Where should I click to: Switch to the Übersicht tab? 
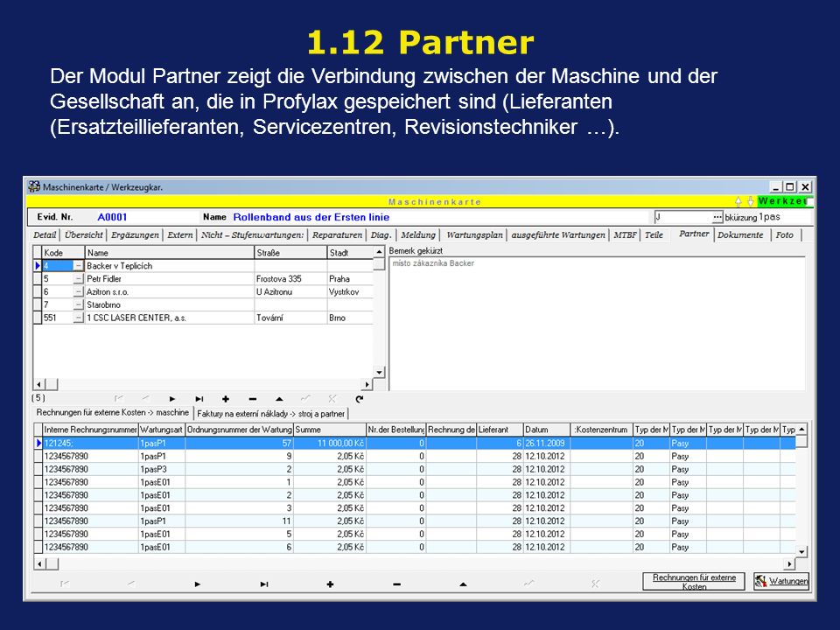coord(84,235)
